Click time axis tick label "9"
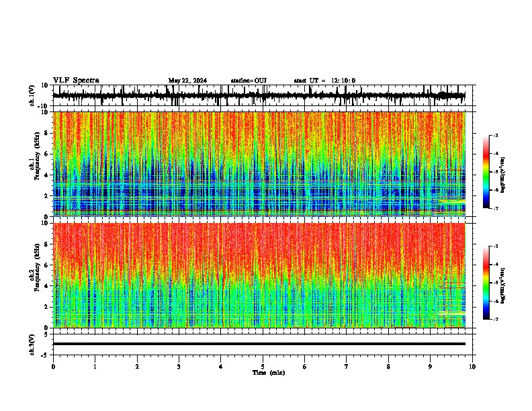Image resolution: width=532 pixels, height=411 pixels. [430, 367]
